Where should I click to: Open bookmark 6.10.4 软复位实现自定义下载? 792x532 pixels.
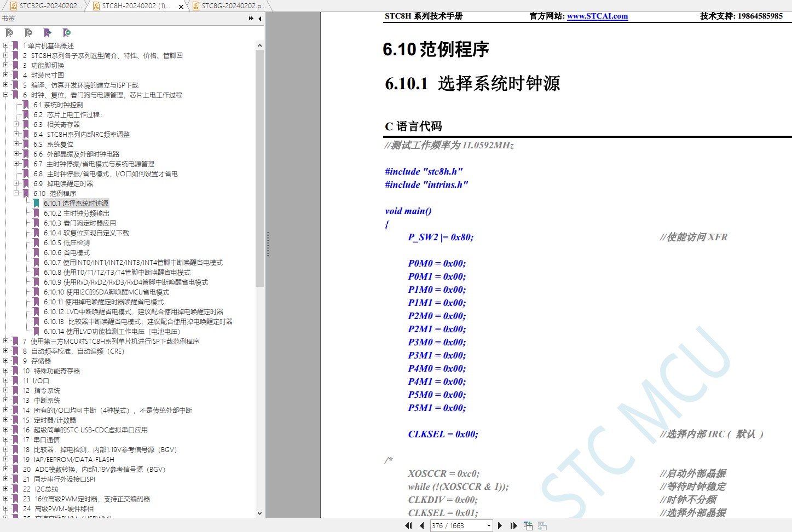click(86, 233)
